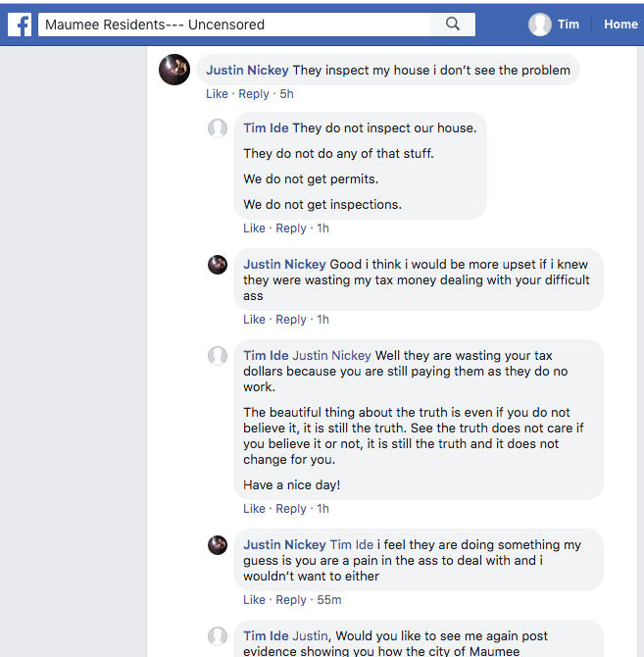This screenshot has height=657, width=644.
Task: Click the search magnifier button
Action: [x=452, y=25]
